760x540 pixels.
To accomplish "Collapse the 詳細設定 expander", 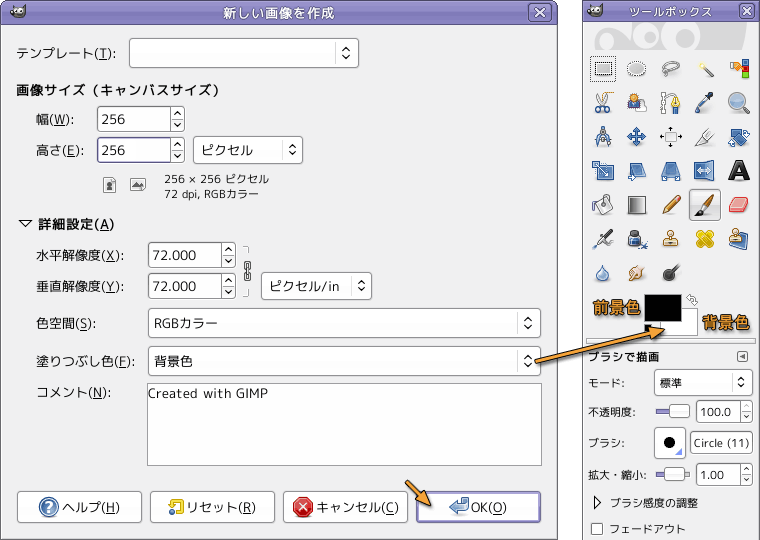I will click(25, 224).
